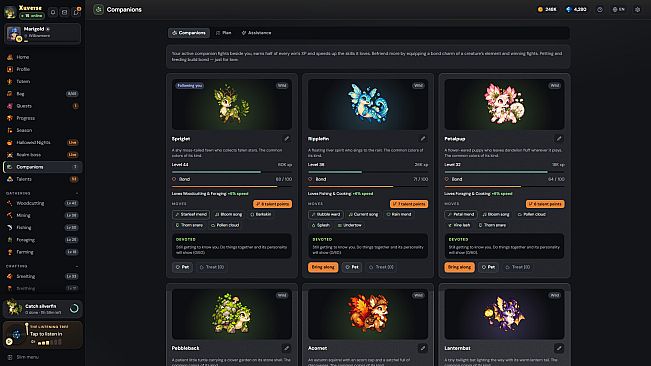Viewport: 651px width, 366px height.
Task: Select Farming skill in sidebar
Action: click(42, 252)
